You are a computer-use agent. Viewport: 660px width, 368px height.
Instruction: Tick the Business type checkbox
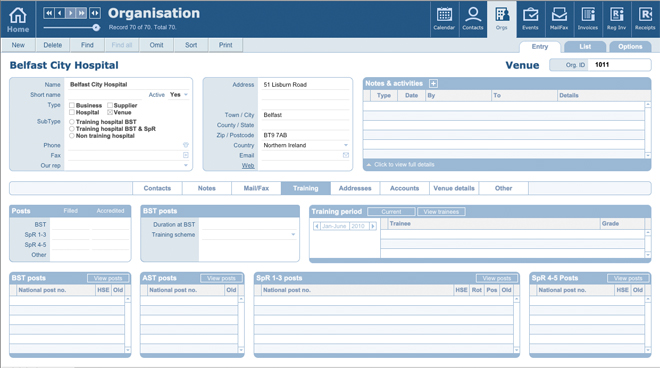72,105
